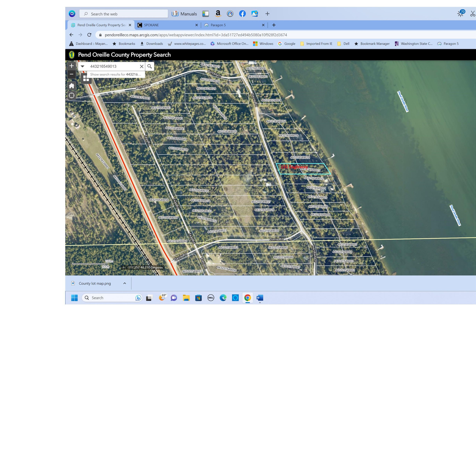Click the parcel number search field

113,66
